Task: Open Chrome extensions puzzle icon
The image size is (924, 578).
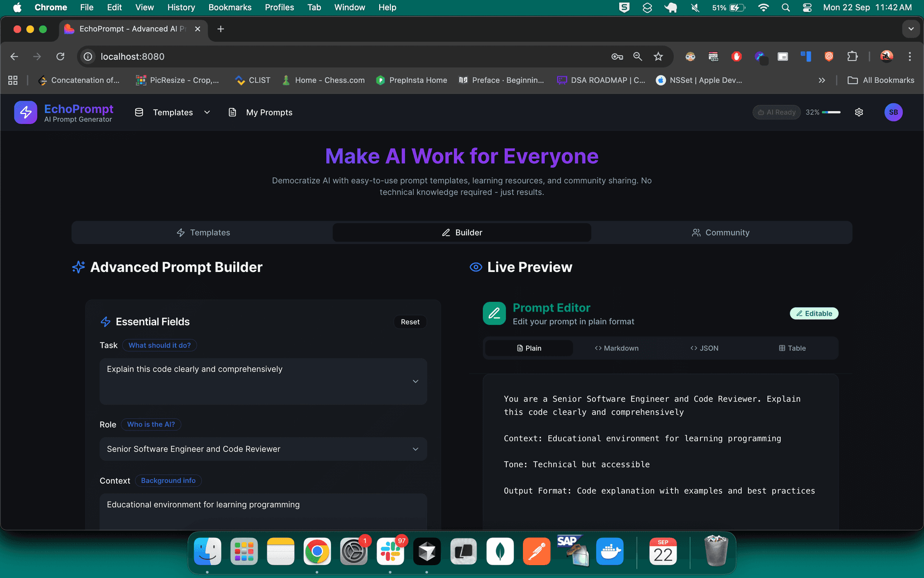Action: click(852, 57)
